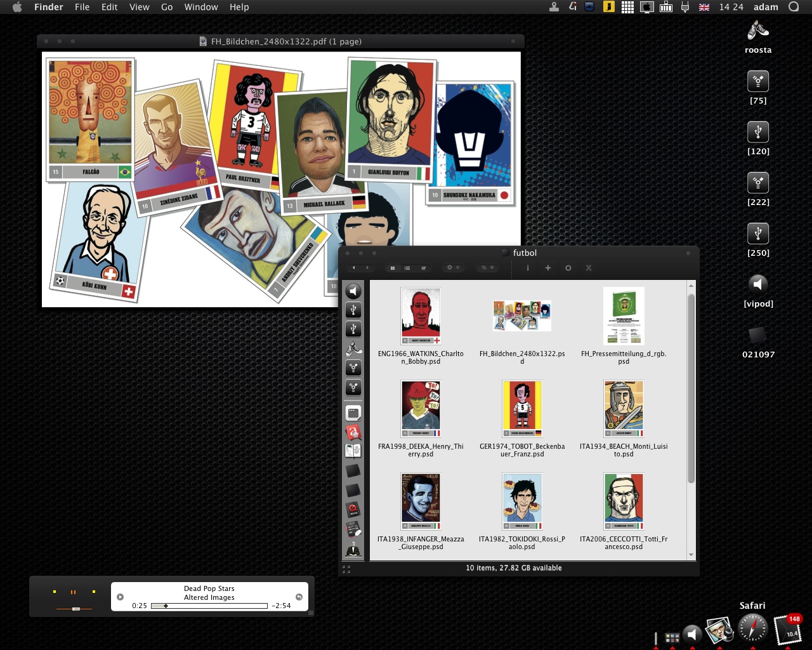Image resolution: width=812 pixels, height=650 pixels.
Task: Click the Get Info 'i' toolbar icon
Action: 528,268
